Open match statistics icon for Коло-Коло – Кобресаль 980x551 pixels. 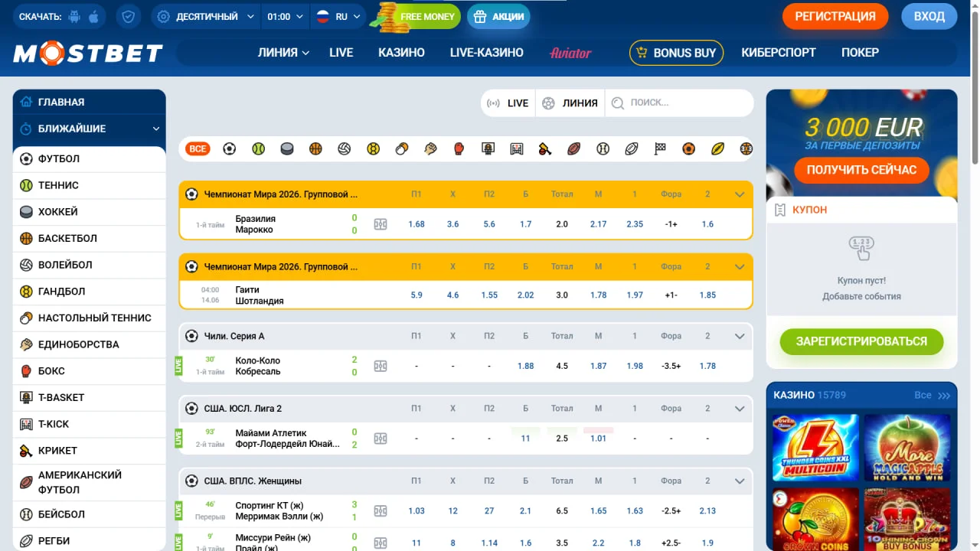point(381,366)
